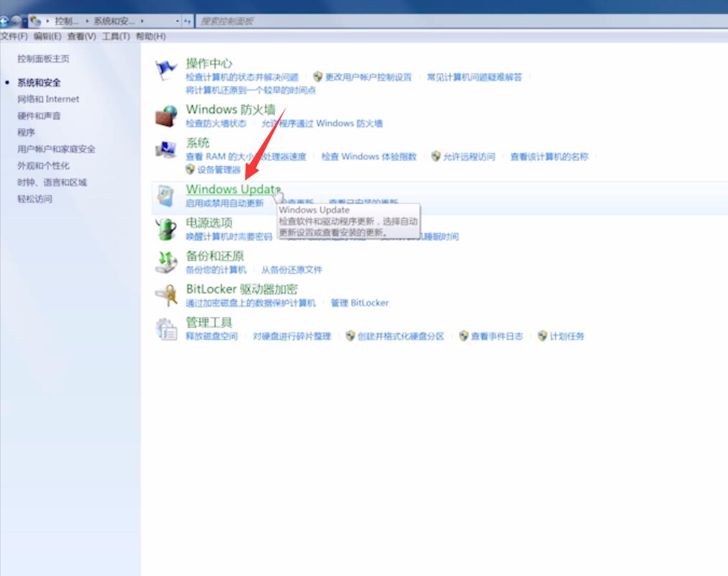Click the 系统和安... breadcrumb segment
This screenshot has height=576, width=728.
point(114,21)
